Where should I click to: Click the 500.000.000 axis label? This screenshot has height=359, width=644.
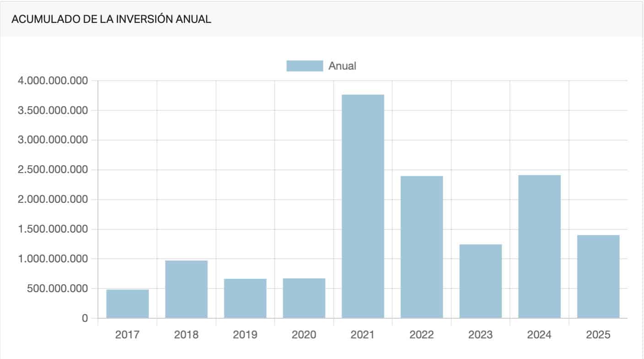tap(57, 288)
